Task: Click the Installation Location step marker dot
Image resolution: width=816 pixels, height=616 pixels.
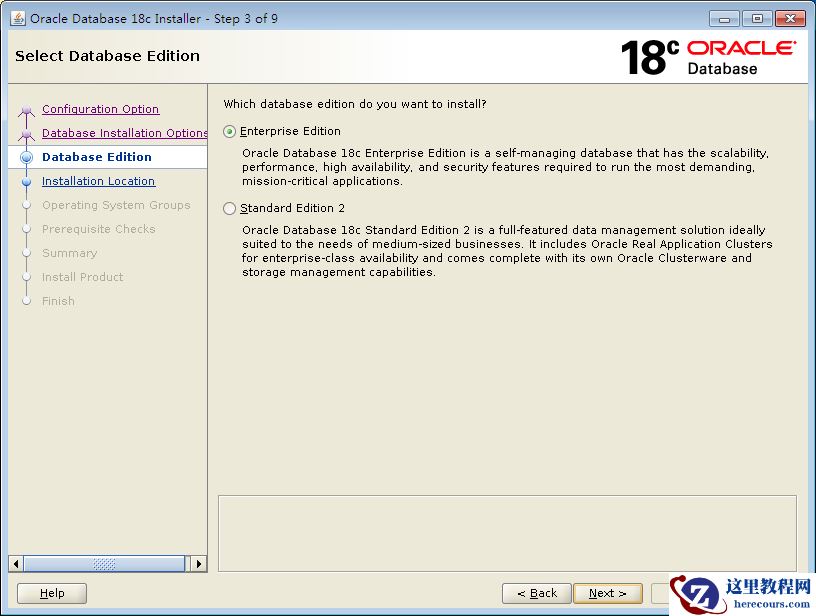Action: tap(27, 182)
